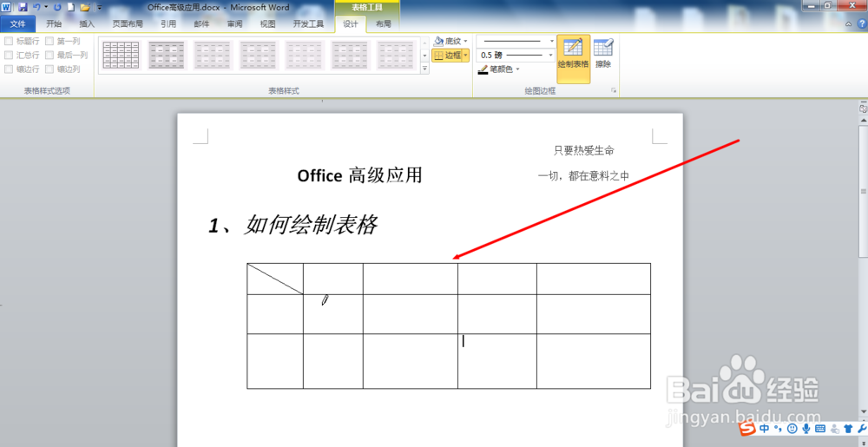This screenshot has width=868, height=447.
Task: Click the pen color swatch icon
Action: click(x=483, y=69)
